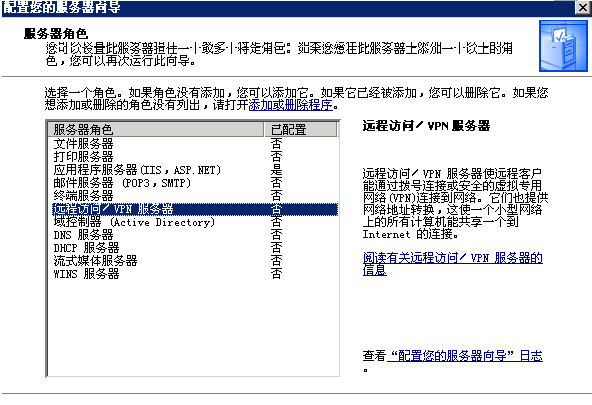This screenshot has height=405, width=592.
Task: Click empty area below the role list
Action: point(193,328)
